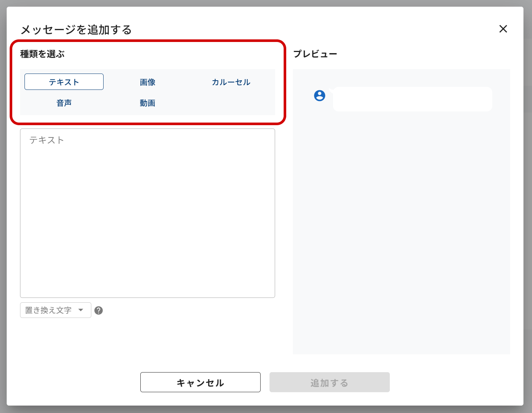This screenshot has width=532, height=413.
Task: Pick the 音声 message type
Action: [x=64, y=103]
